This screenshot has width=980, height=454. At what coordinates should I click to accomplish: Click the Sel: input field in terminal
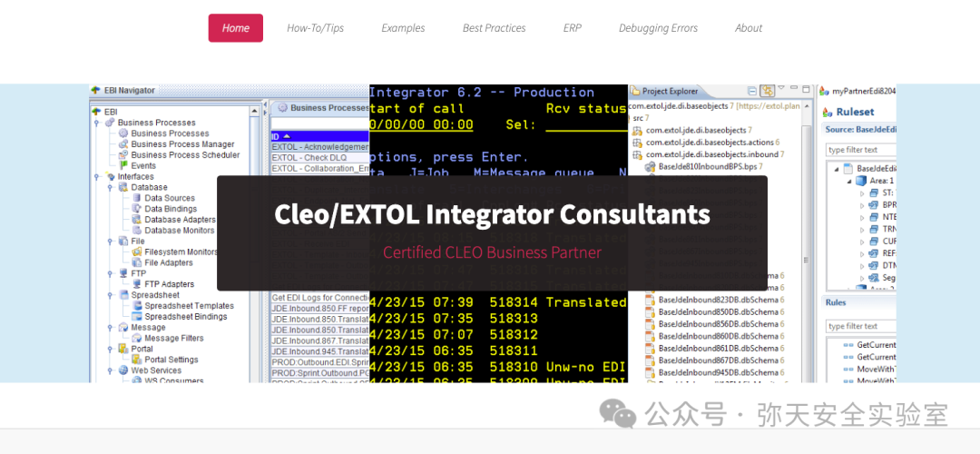point(586,125)
